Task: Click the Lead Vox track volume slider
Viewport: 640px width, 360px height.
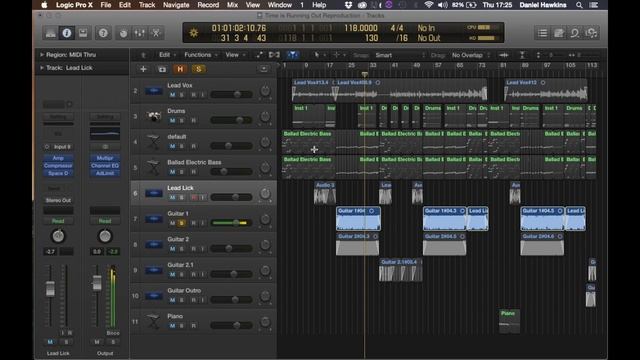Action: [231, 94]
